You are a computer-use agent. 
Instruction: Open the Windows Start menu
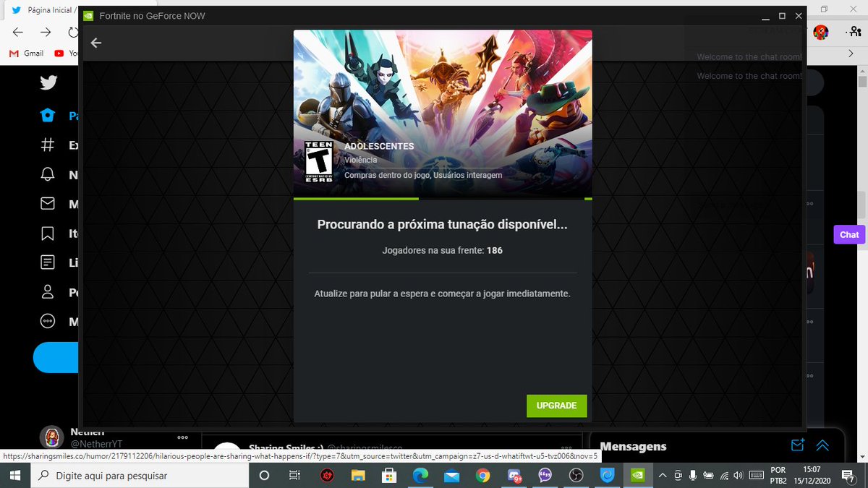[15, 476]
